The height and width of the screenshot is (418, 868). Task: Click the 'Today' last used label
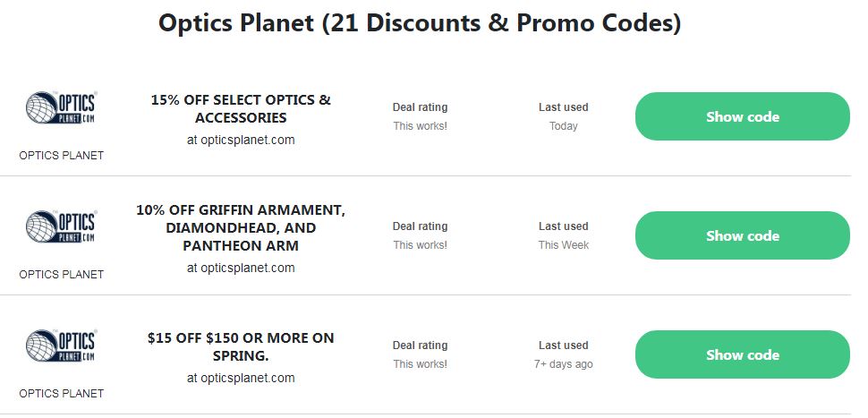(x=563, y=126)
